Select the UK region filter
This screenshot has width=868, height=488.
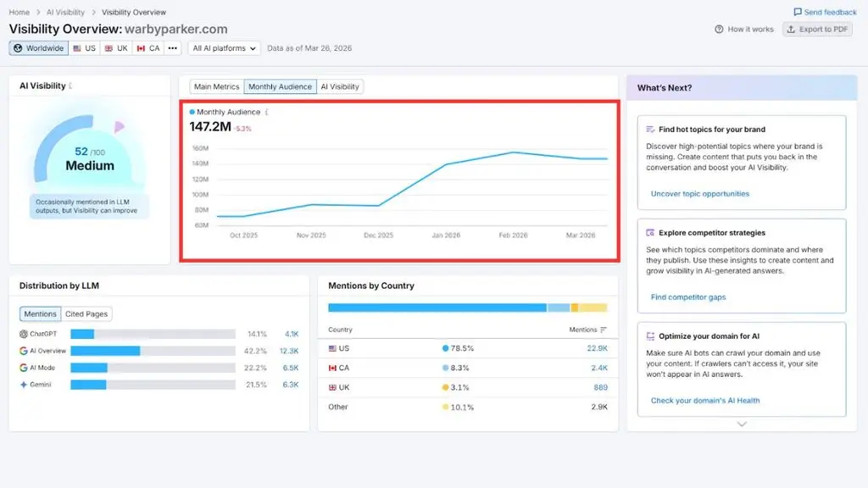coord(116,48)
